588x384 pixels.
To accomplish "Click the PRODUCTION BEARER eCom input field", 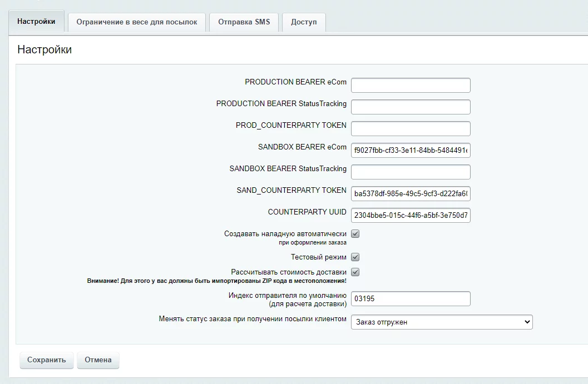I will pos(411,85).
